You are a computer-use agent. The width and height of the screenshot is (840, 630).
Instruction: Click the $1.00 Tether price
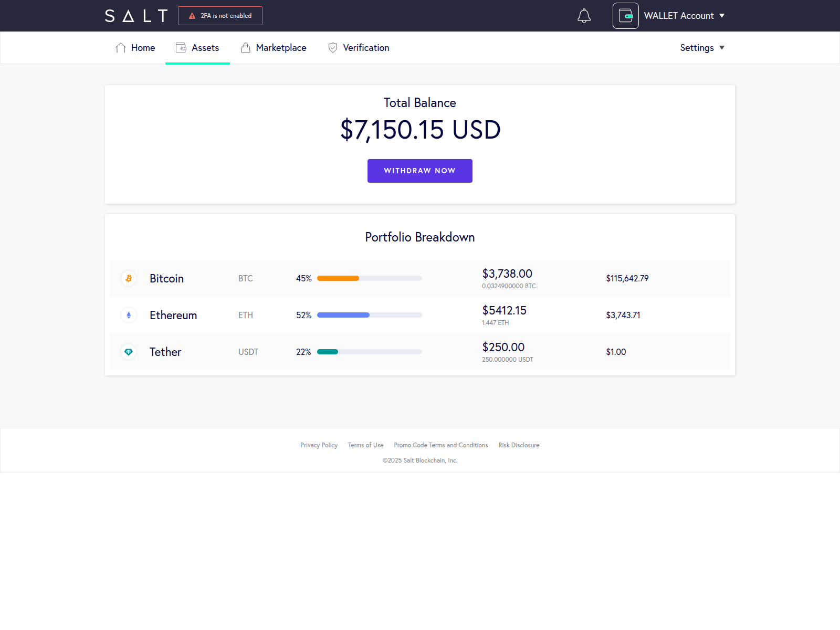(616, 352)
